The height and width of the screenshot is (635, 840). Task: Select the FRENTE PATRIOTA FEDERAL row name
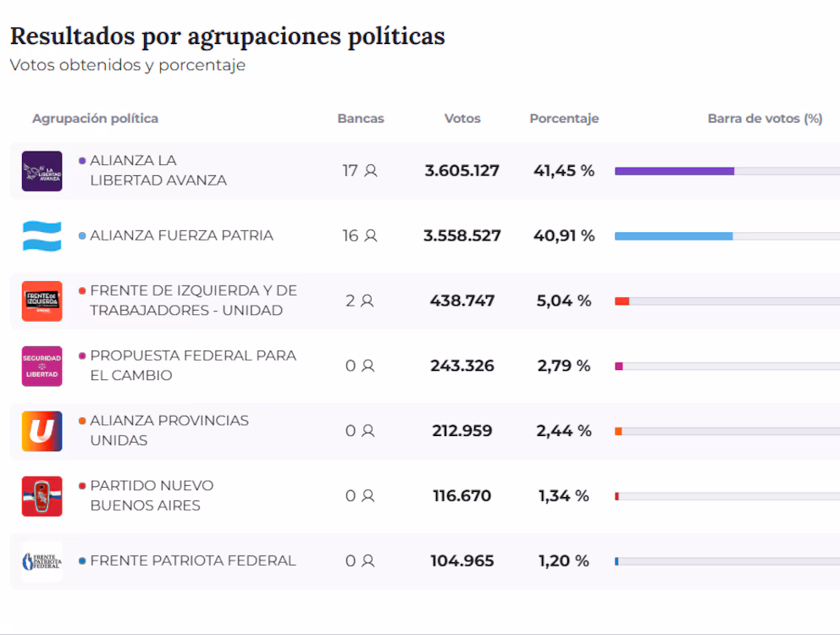(192, 560)
